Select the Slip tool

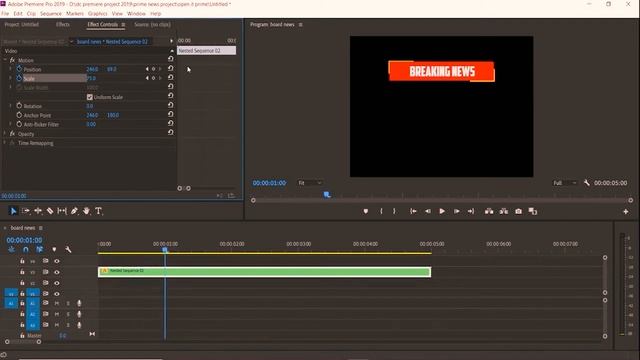pos(62,211)
